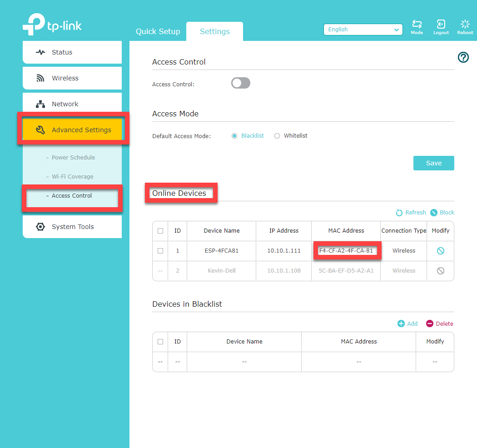Click the Block icon above the table
477x448 pixels.
[434, 213]
